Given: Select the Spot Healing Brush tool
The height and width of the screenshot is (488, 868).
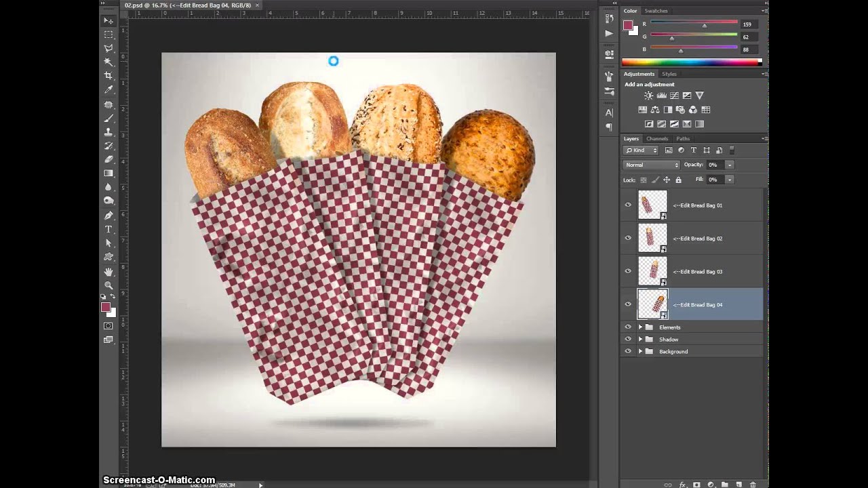Looking at the screenshot, I should click(x=108, y=104).
